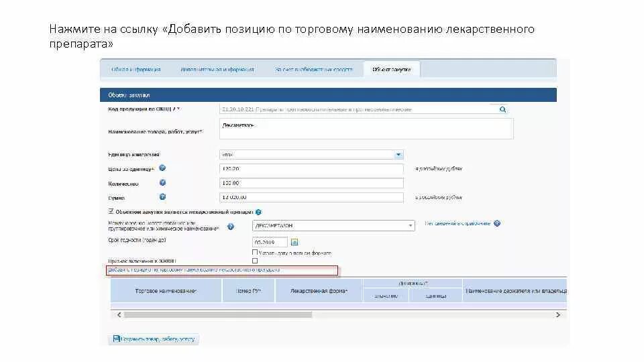Click 'Наименование товара, работ, услуг' label

pyautogui.click(x=155, y=132)
